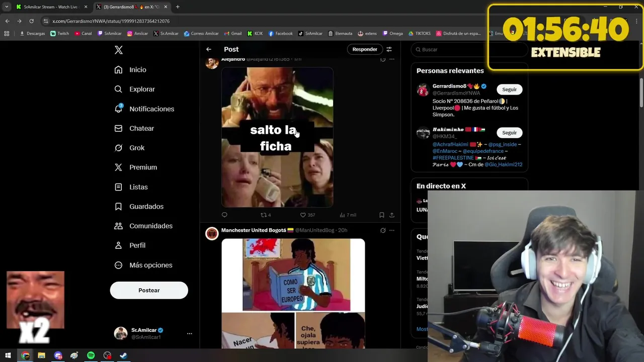Navigate browser back
This screenshot has height=362, width=644.
7,21
